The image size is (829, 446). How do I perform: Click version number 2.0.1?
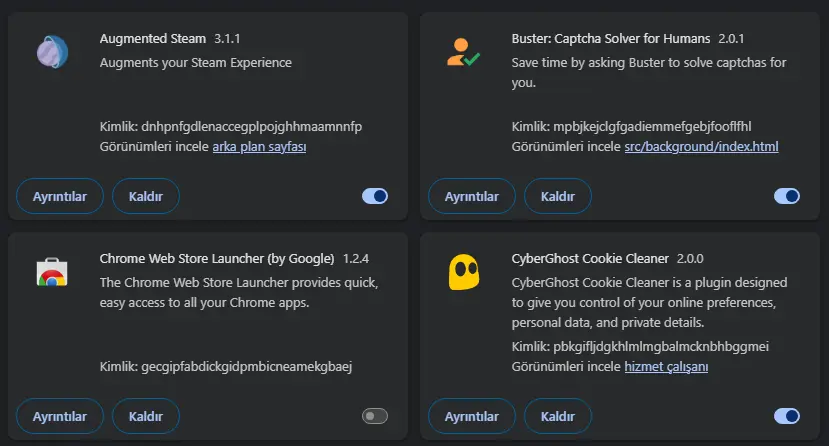(x=731, y=39)
